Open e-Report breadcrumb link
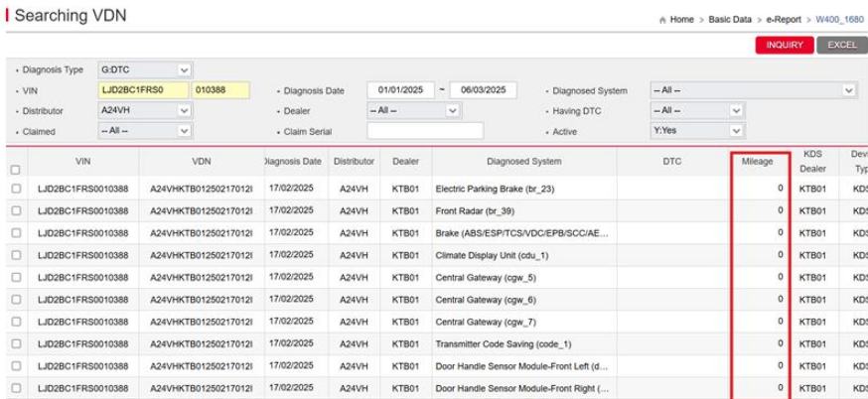 coord(784,20)
